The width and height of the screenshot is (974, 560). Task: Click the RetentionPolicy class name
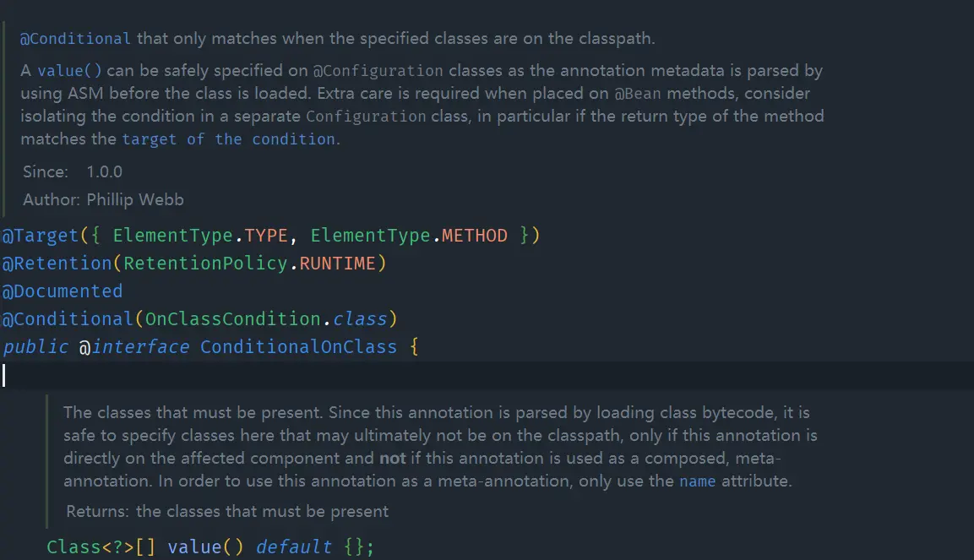[205, 264]
